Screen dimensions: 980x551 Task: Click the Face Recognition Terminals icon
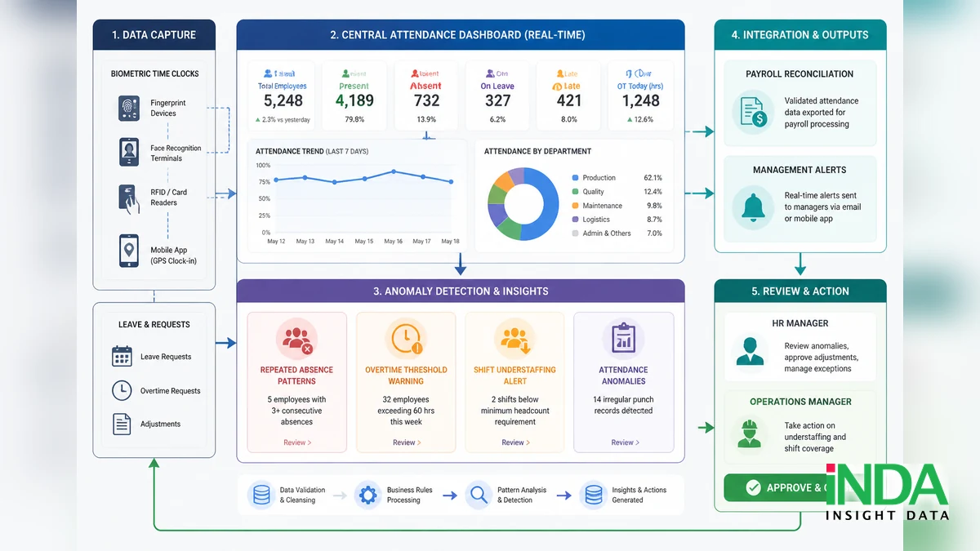[x=129, y=153]
